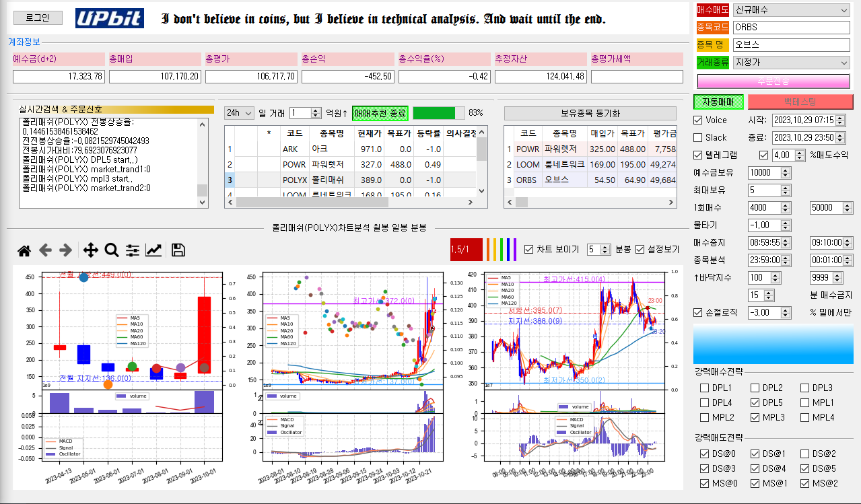This screenshot has height=504, width=861.
Task: Uncheck the DPL5 strategy checkbox
Action: (754, 402)
